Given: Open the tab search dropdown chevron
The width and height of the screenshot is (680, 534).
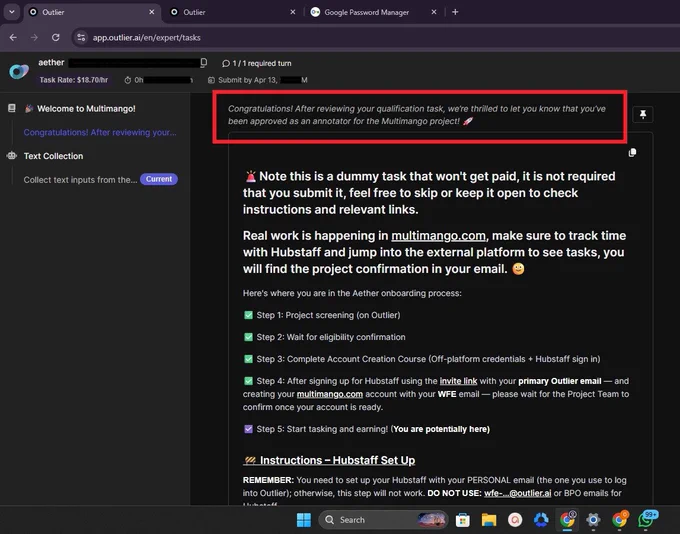Looking at the screenshot, I should pos(12,12).
